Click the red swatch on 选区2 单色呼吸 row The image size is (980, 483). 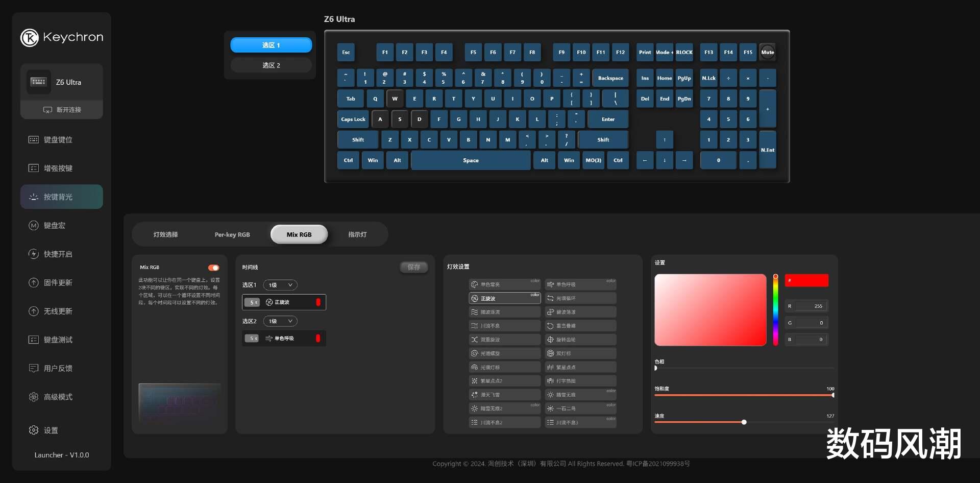[x=318, y=338]
